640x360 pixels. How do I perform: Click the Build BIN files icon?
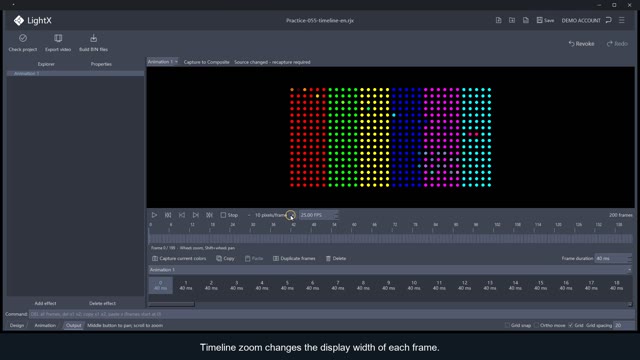pos(93,38)
